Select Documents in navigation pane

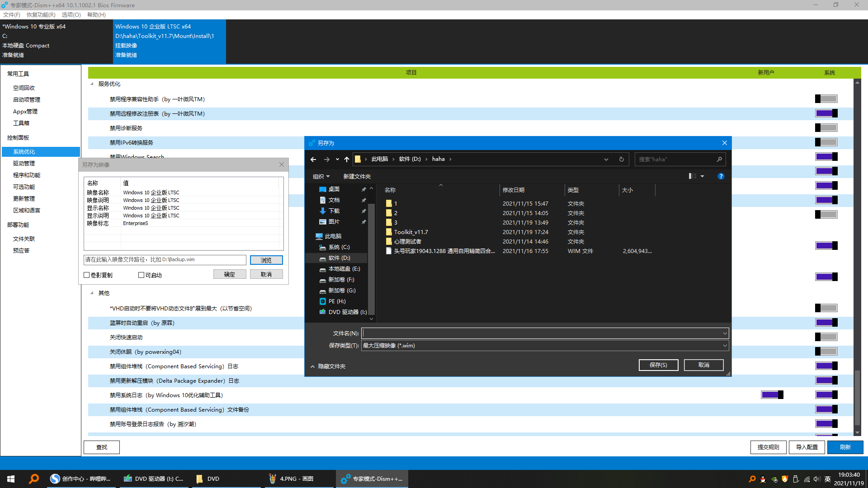pos(334,200)
